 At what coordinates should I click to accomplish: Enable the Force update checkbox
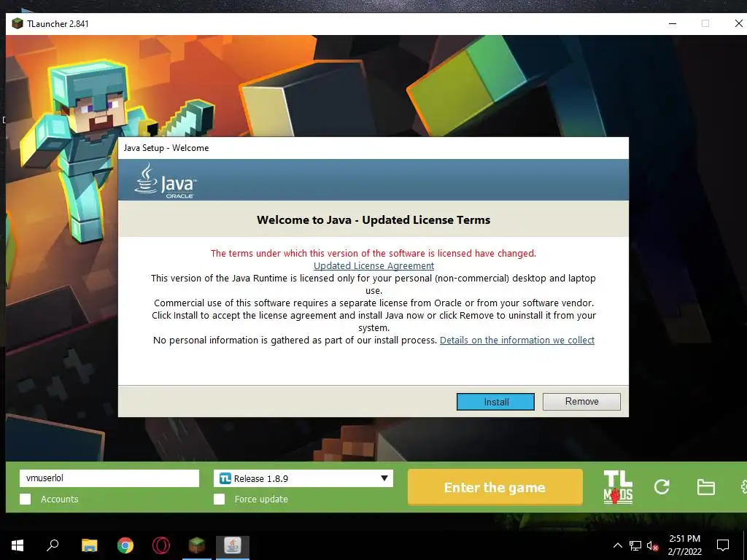(x=219, y=499)
